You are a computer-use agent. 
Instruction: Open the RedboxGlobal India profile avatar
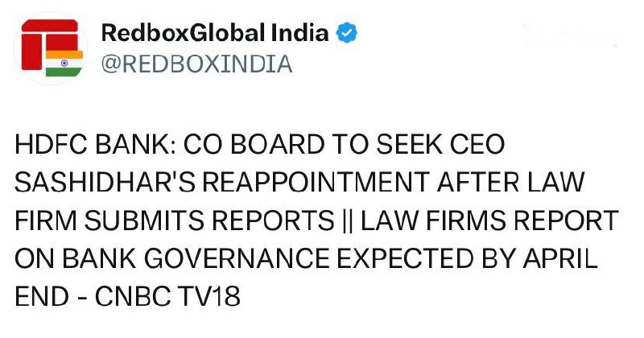pyautogui.click(x=48, y=49)
